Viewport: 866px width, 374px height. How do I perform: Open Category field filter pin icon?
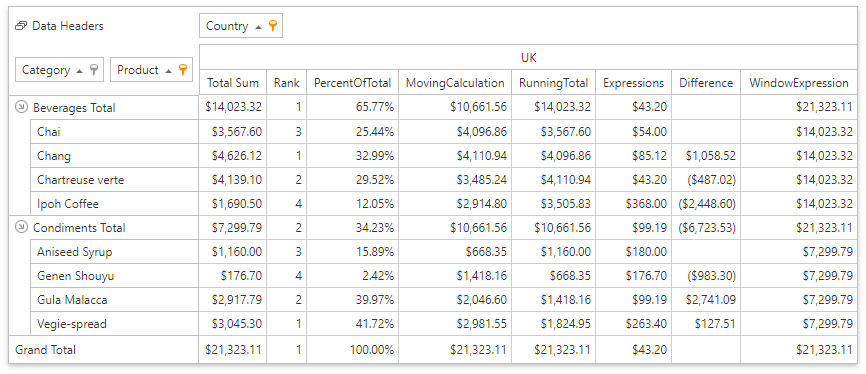94,70
